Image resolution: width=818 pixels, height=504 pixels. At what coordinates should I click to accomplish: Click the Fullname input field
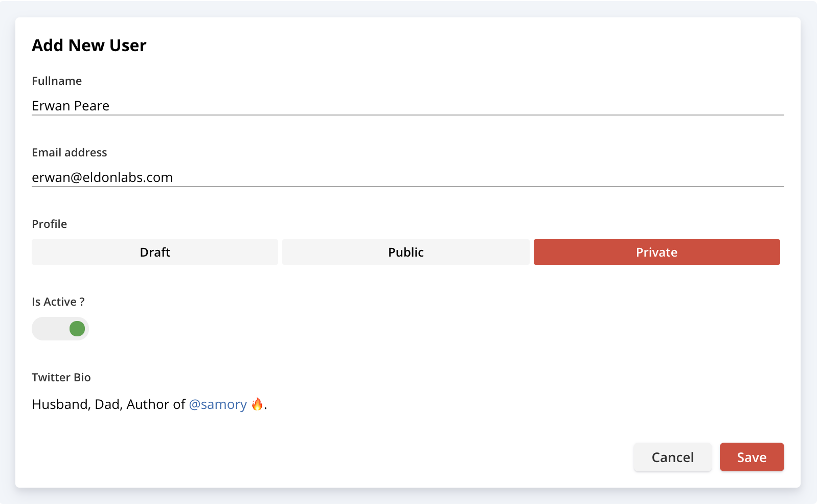(x=407, y=105)
